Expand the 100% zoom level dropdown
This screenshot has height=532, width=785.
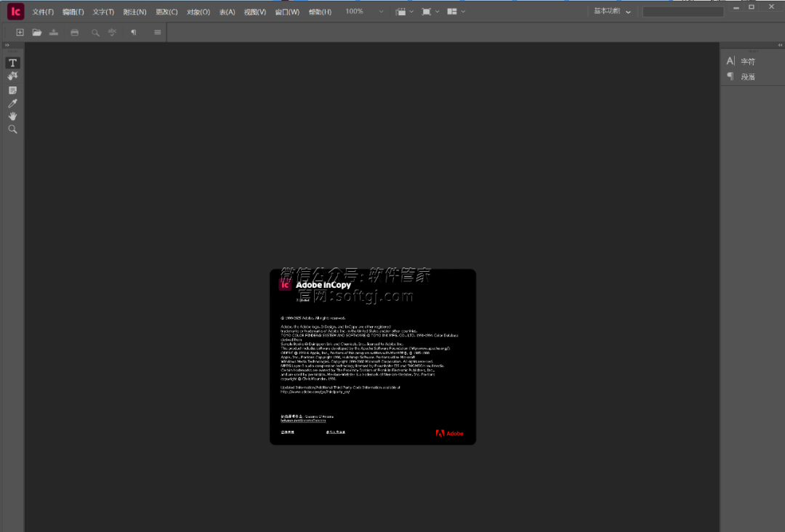coord(382,12)
